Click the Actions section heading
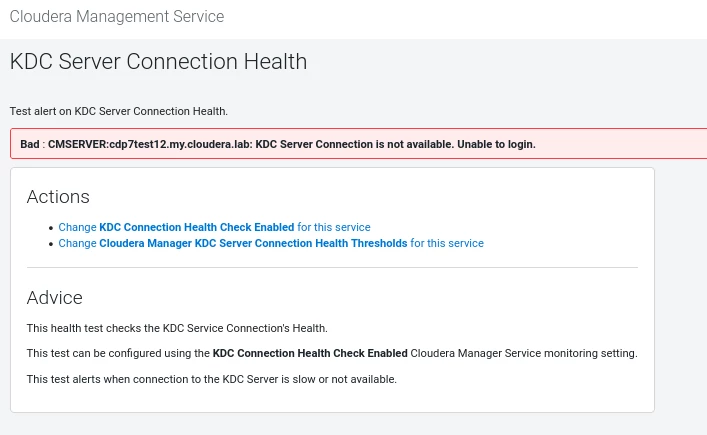This screenshot has width=707, height=435. (x=58, y=197)
